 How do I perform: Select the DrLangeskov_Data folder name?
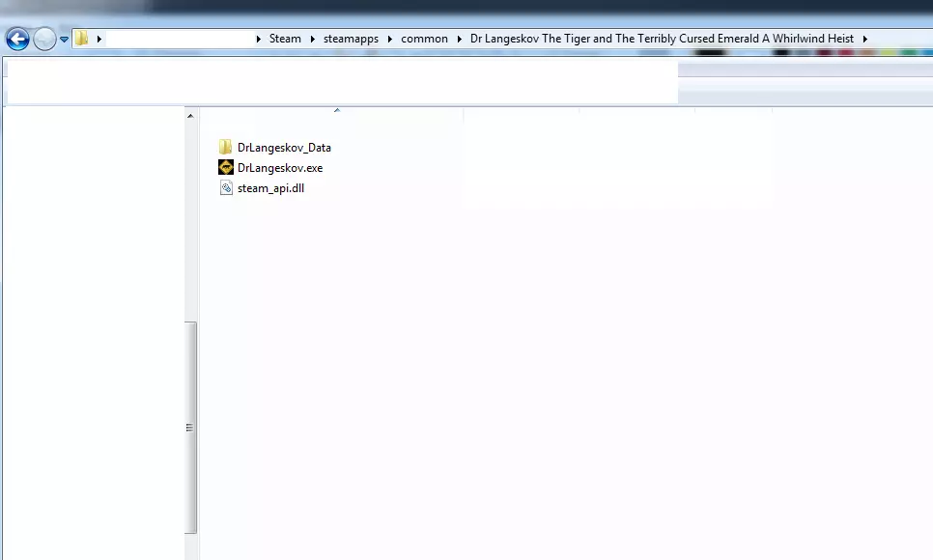click(284, 148)
